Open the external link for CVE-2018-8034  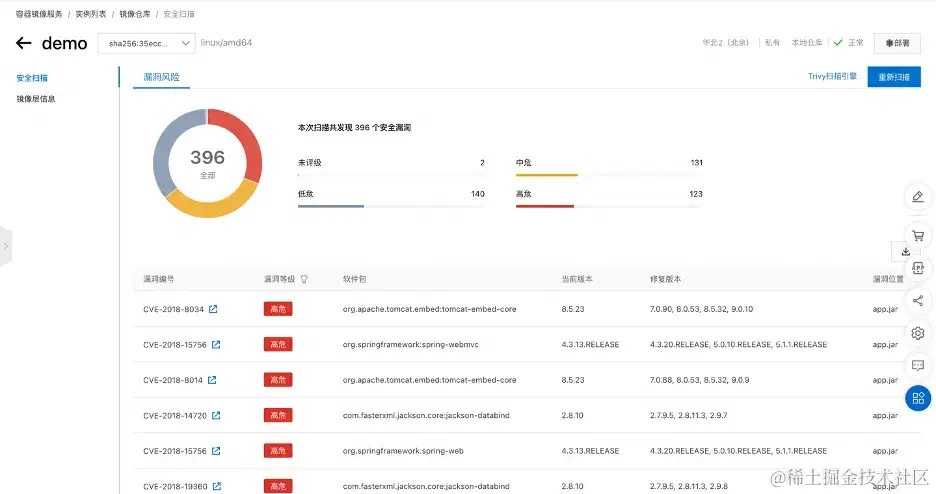tap(213, 309)
